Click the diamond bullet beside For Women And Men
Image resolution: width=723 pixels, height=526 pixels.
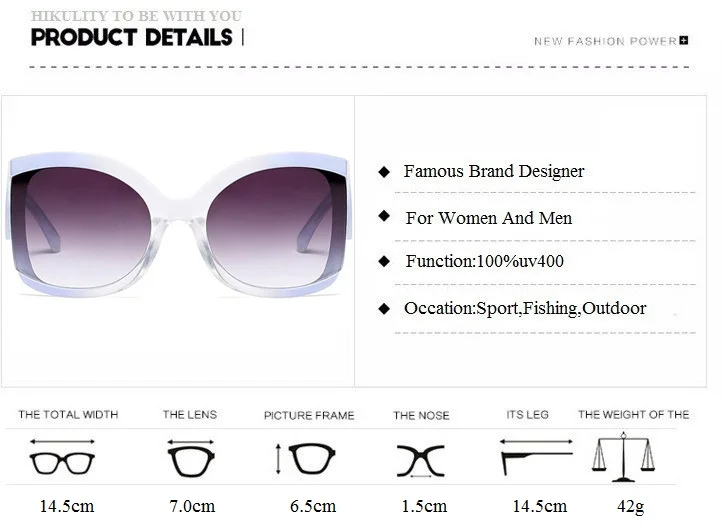click(x=384, y=216)
